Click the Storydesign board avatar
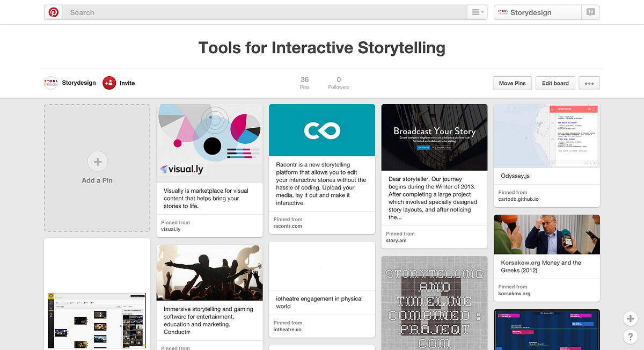This screenshot has width=644, height=350. point(50,83)
